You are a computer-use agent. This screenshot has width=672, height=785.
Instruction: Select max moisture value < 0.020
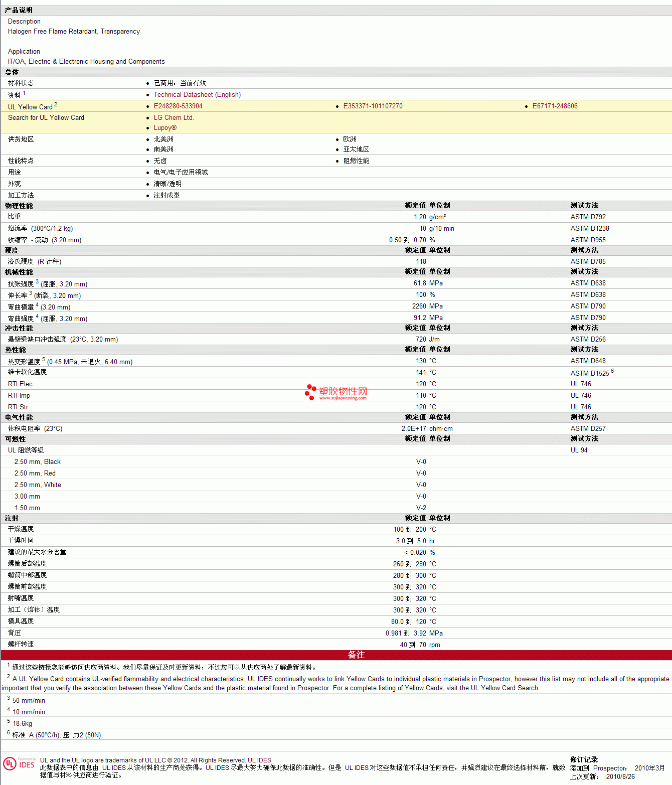415,552
